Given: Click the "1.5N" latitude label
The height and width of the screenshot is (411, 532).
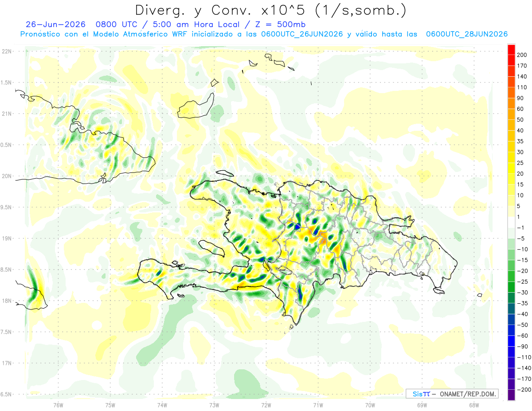Looking at the screenshot, I should (x=7, y=82).
